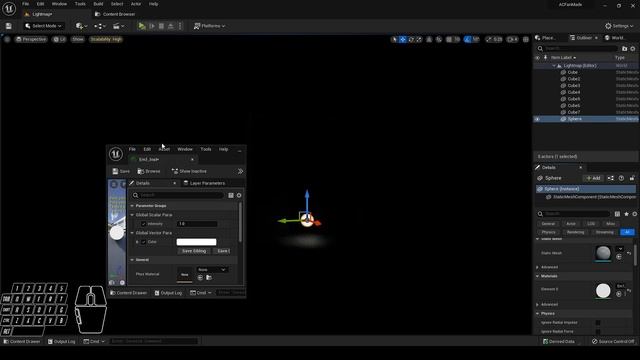640x360 pixels.
Task: Open the main editor Actor menu
Action: (x=136, y=4)
